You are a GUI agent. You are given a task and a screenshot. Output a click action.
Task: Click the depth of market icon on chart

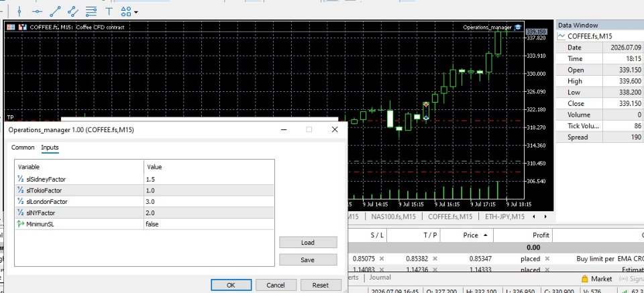point(22,27)
